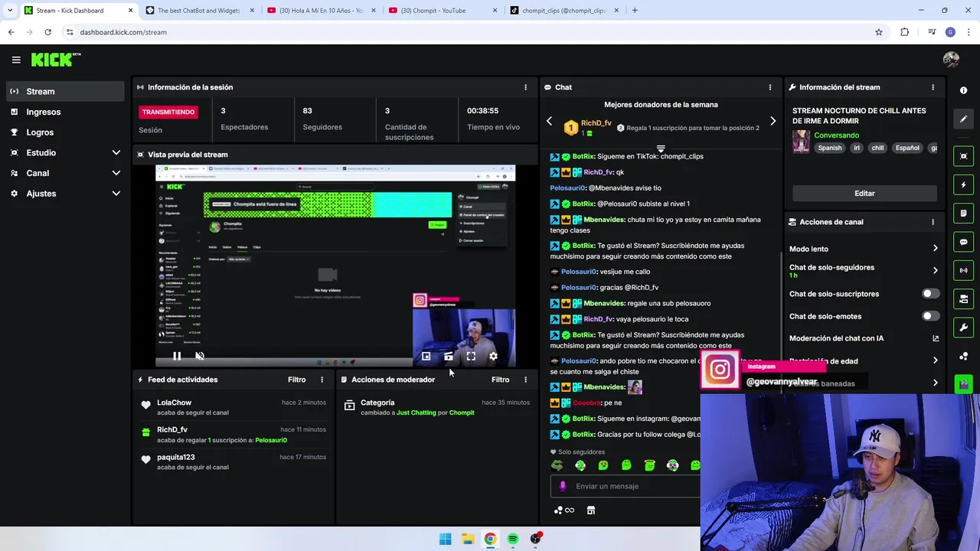Open options menu of Información de la sesión
The width and height of the screenshot is (980, 551).
point(525,87)
